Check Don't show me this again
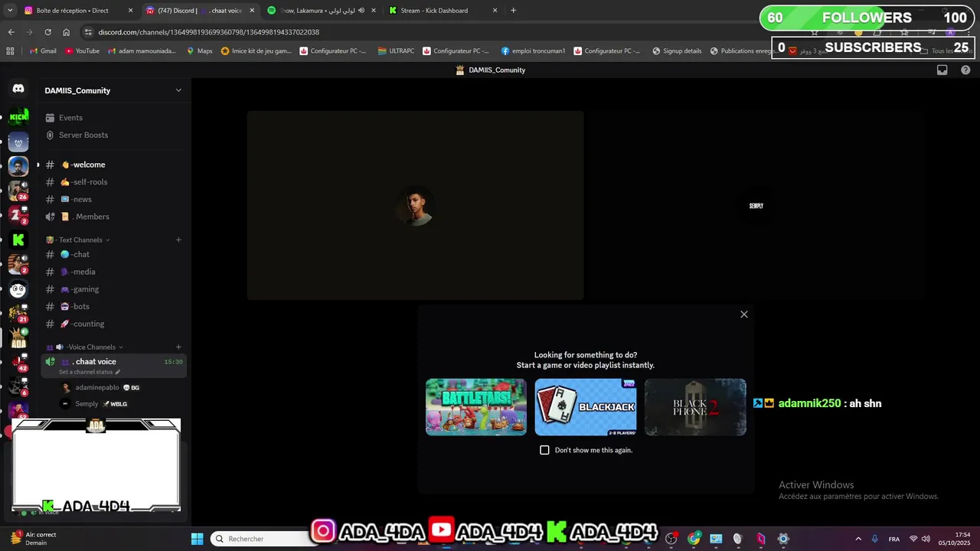 pyautogui.click(x=544, y=450)
